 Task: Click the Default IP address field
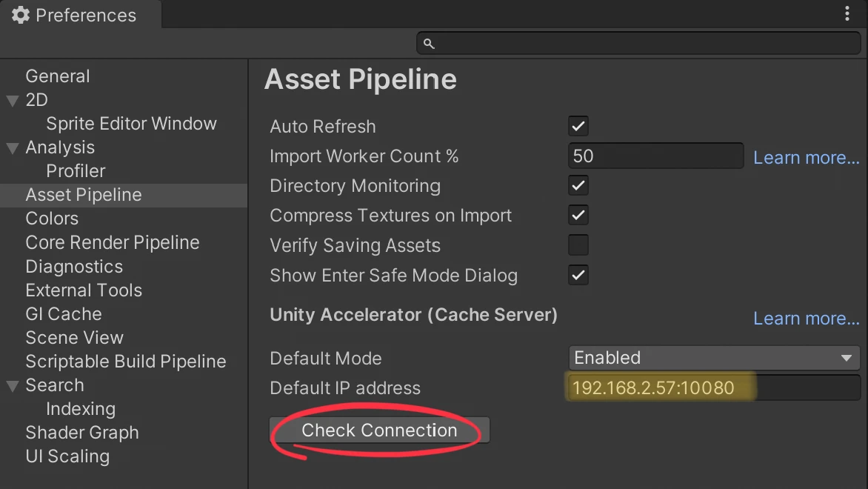[x=714, y=388]
